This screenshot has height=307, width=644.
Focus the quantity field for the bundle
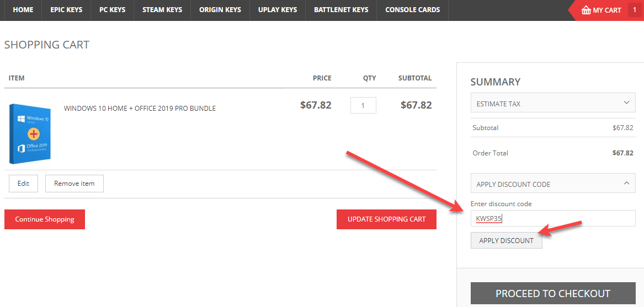point(363,105)
